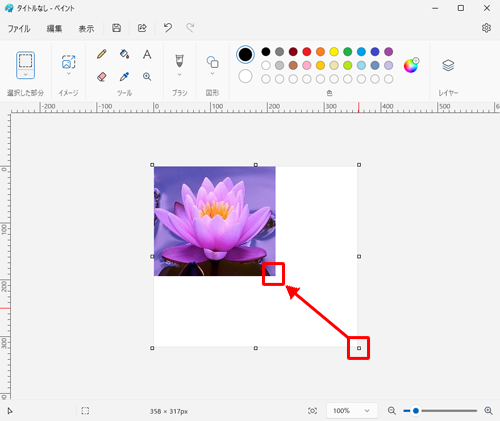Screen dimensions: 500x421
Task: Expand the selection options chevron
Action: point(25,74)
